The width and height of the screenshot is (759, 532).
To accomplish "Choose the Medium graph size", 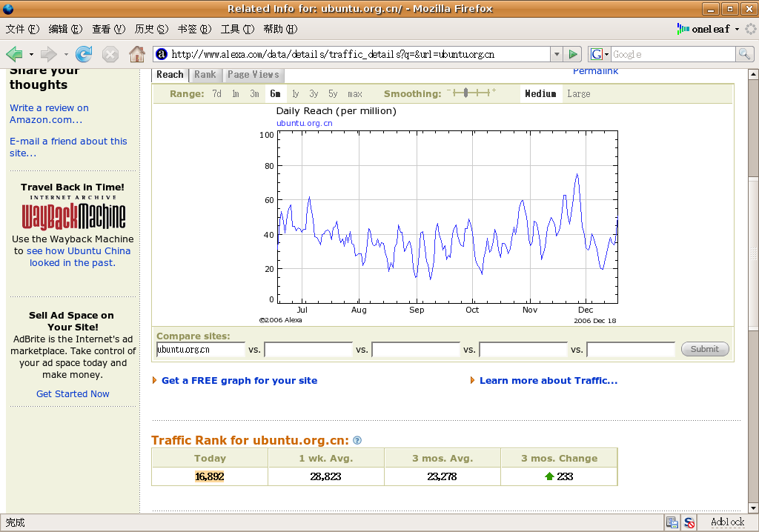I will pos(540,94).
